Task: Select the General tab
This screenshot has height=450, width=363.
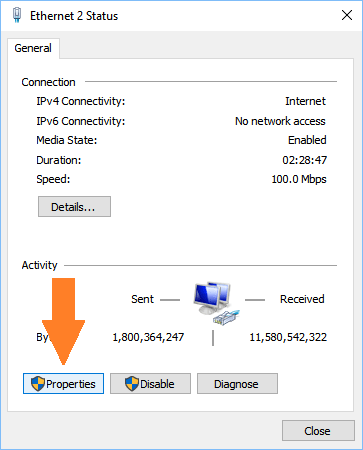Action: [33, 48]
